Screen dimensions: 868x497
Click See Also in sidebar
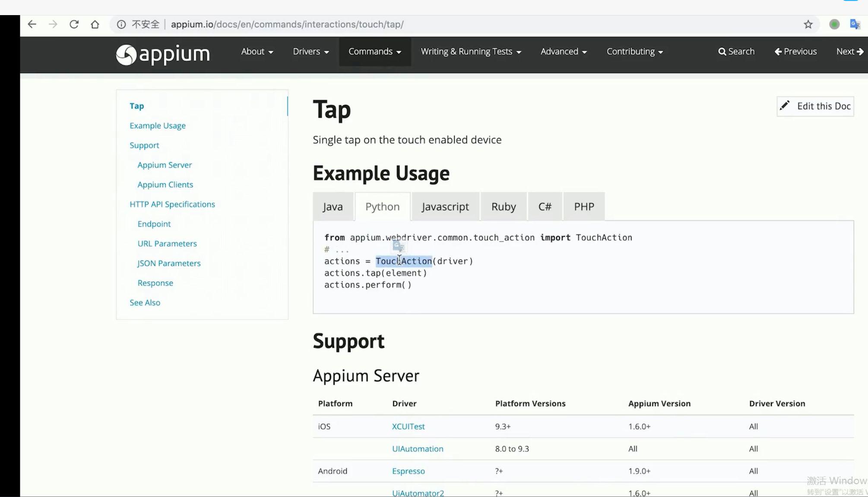(145, 302)
